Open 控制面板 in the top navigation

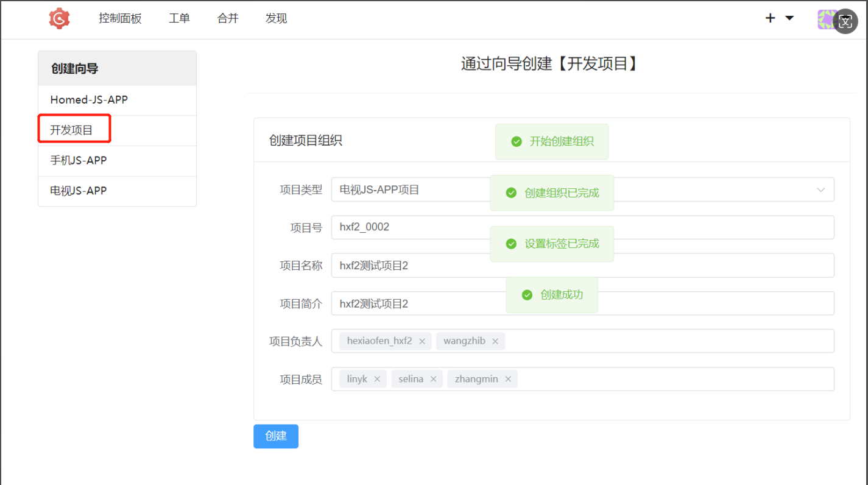pyautogui.click(x=120, y=18)
